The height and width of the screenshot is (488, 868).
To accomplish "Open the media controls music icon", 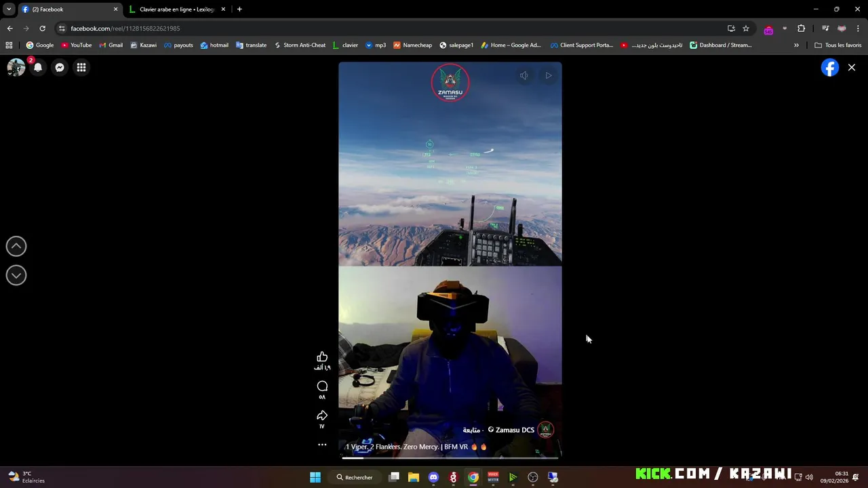I will (825, 28).
